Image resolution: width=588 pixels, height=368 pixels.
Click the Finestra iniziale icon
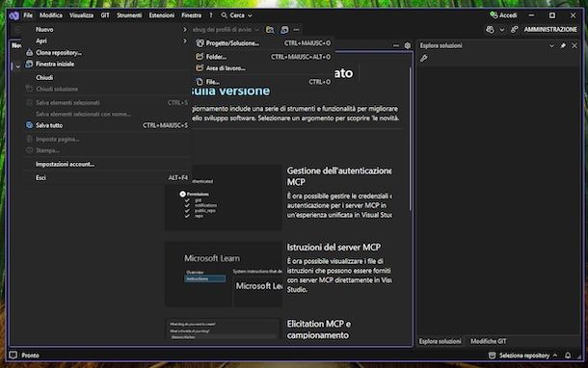click(29, 65)
